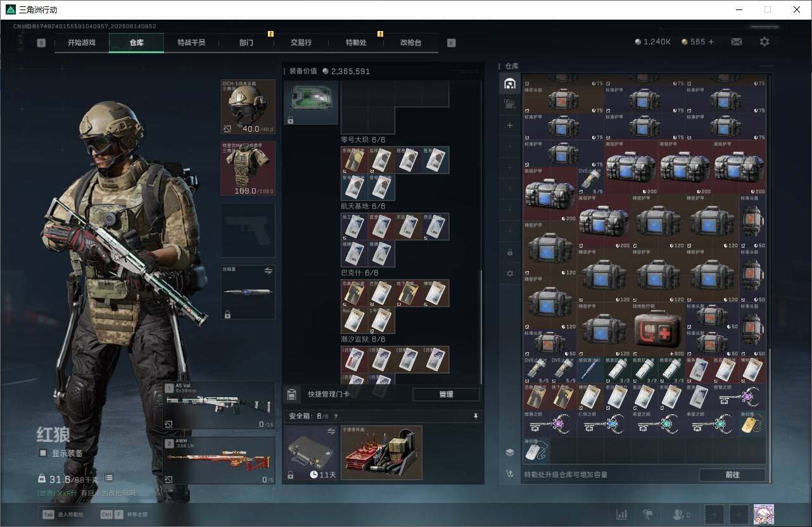Switch to the 改枪台 tab
The height and width of the screenshot is (527, 812).
pyautogui.click(x=410, y=42)
